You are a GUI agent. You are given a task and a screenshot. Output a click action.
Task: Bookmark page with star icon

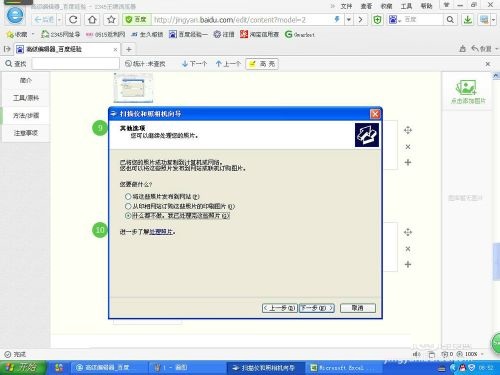[x=111, y=20]
